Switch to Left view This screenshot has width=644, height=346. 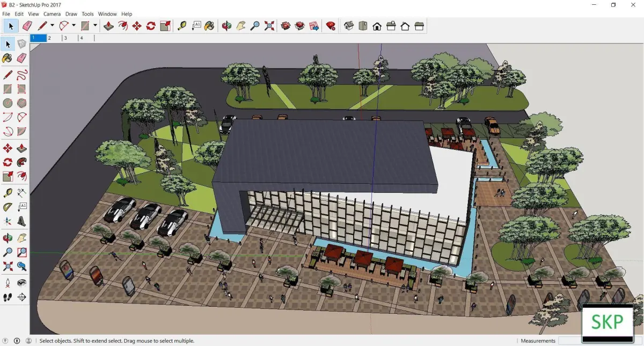click(x=419, y=25)
